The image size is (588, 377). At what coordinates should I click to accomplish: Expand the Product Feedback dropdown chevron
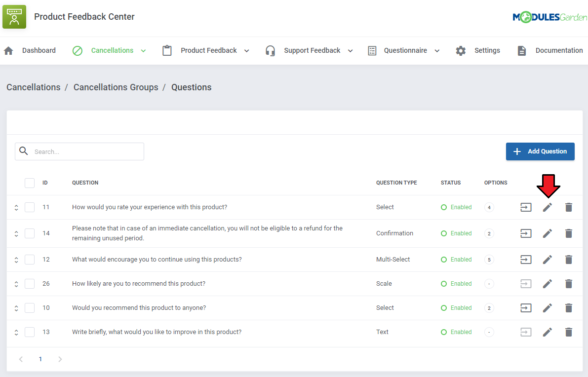246,51
